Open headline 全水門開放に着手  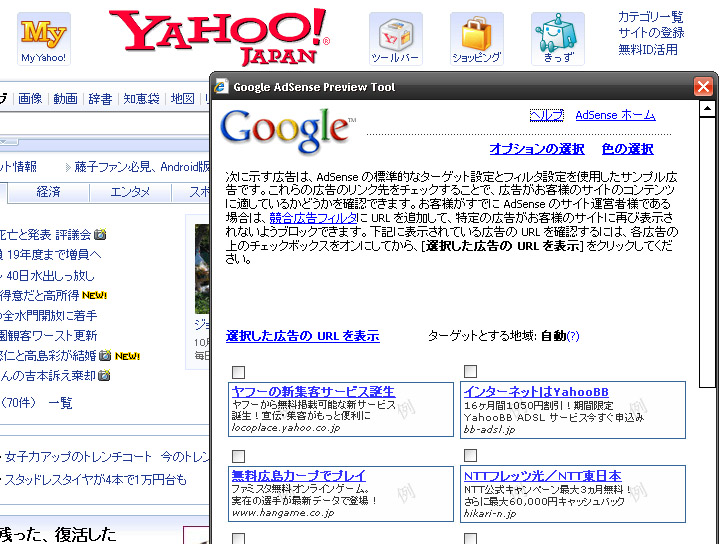[50, 316]
